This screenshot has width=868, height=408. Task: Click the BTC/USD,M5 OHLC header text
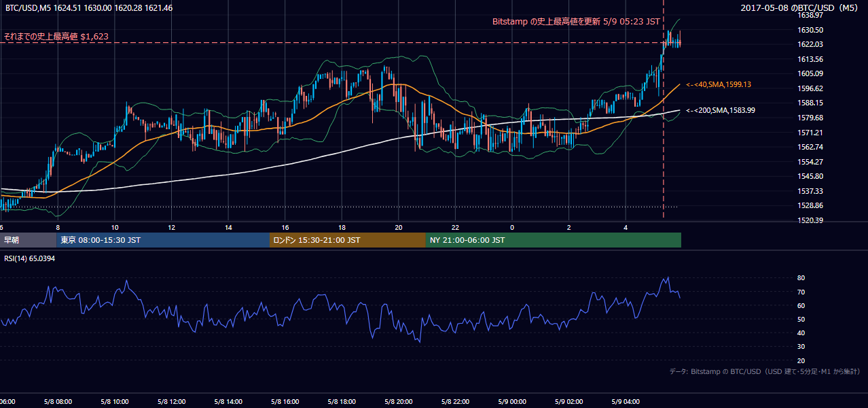[x=89, y=8]
